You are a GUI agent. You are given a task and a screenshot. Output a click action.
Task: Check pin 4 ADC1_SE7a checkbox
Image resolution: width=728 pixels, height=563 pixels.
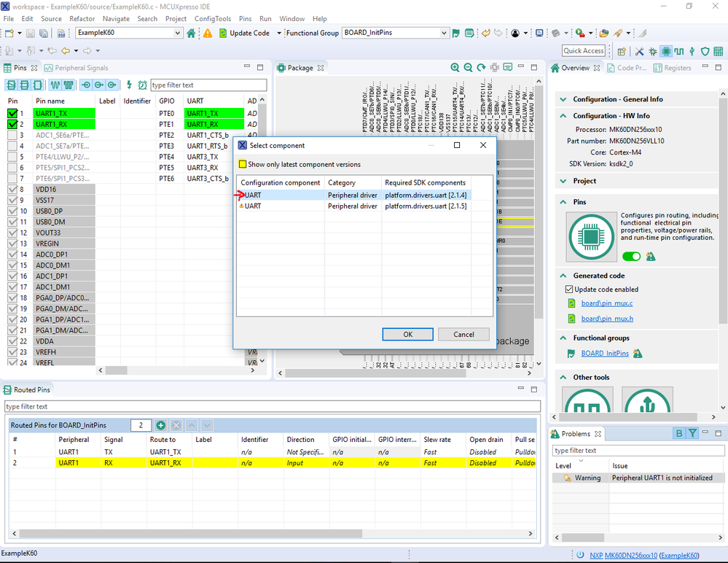coord(12,146)
